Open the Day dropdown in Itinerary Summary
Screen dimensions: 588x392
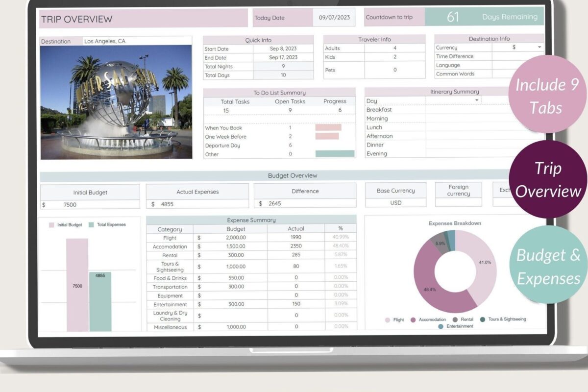pos(476,100)
